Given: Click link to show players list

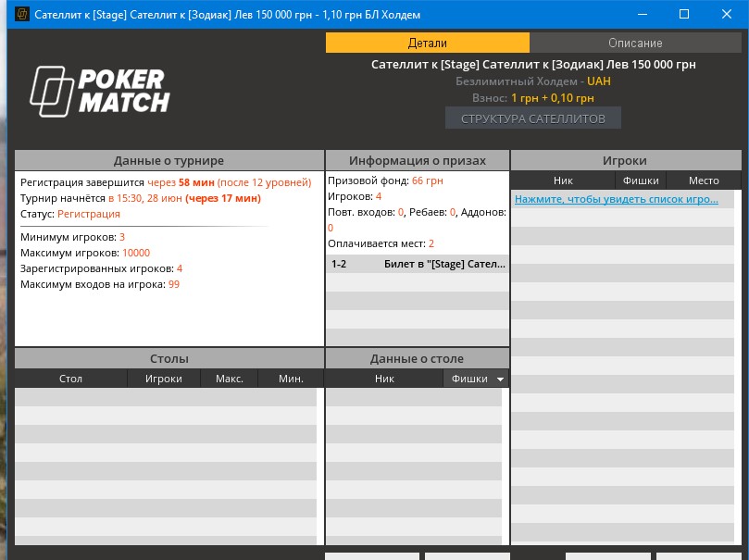Looking at the screenshot, I should [x=617, y=199].
